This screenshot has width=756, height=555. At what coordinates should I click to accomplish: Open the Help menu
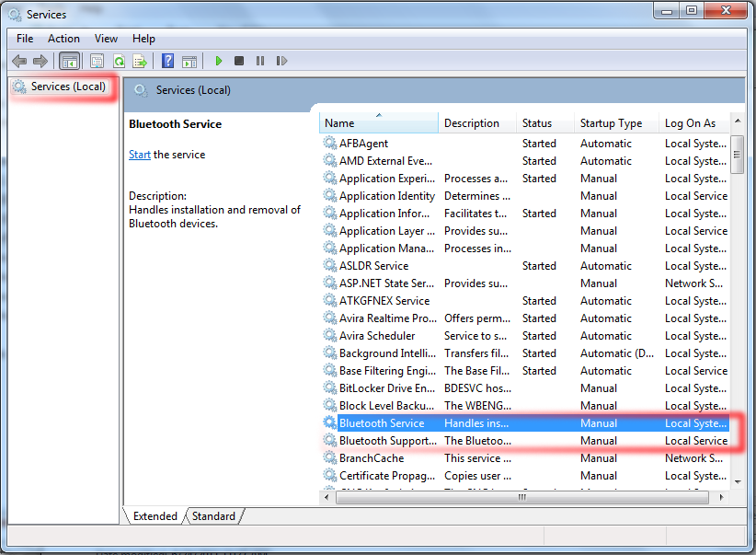143,39
